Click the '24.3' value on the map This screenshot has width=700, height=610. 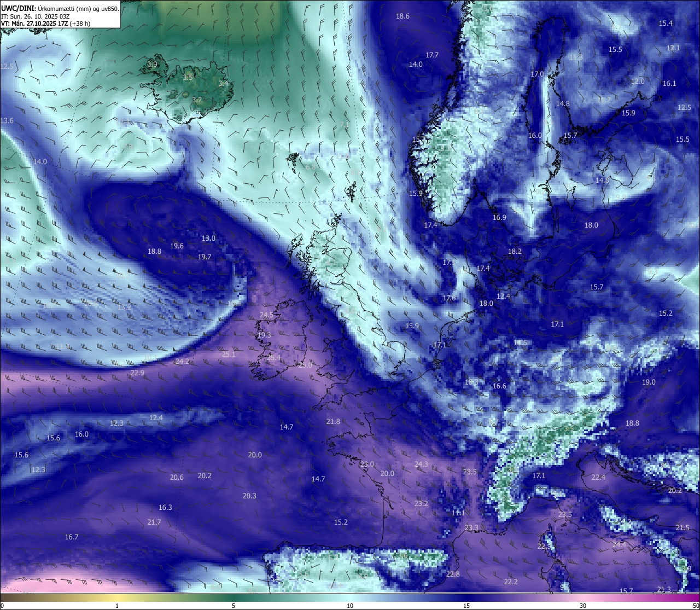pyautogui.click(x=421, y=464)
